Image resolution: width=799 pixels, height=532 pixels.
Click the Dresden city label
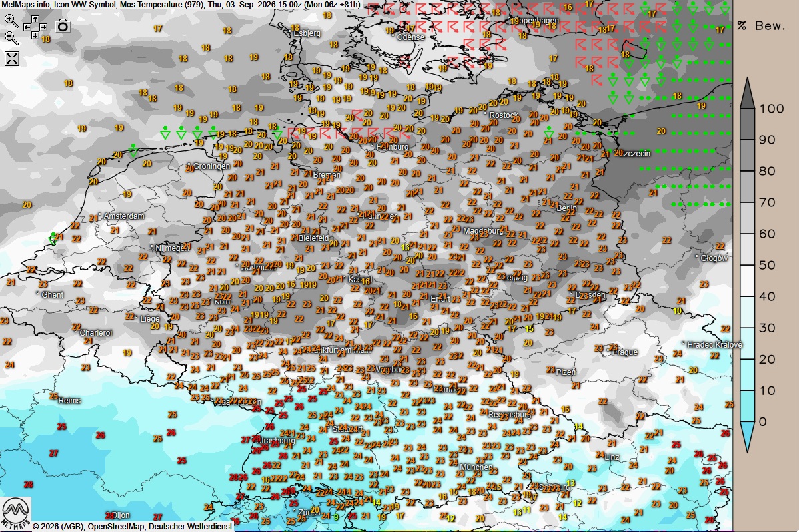(590, 295)
